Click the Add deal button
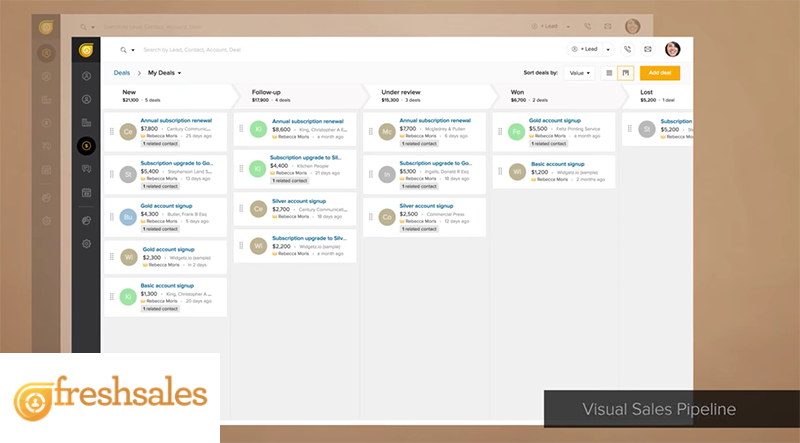This screenshot has height=443, width=800. (x=660, y=73)
